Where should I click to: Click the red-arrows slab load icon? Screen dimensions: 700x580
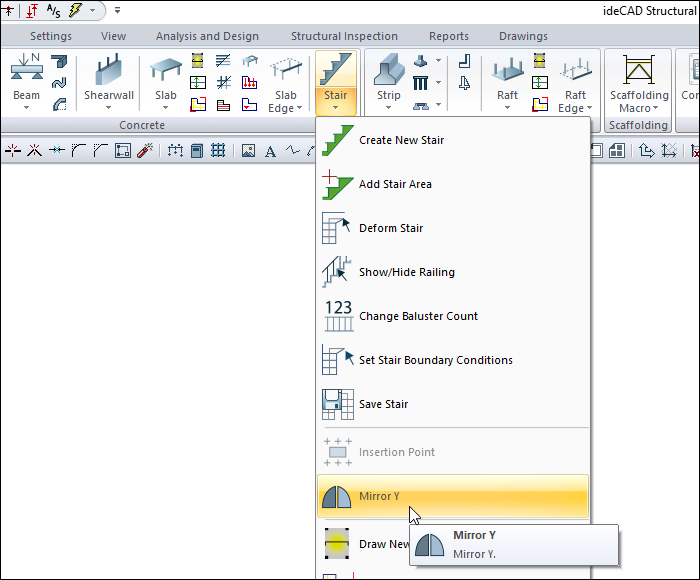pos(249,82)
